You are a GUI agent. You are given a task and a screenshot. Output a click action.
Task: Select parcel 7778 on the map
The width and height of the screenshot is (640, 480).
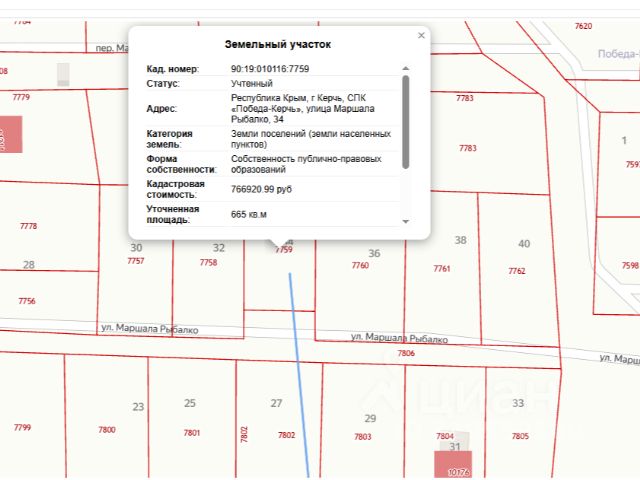tap(28, 226)
